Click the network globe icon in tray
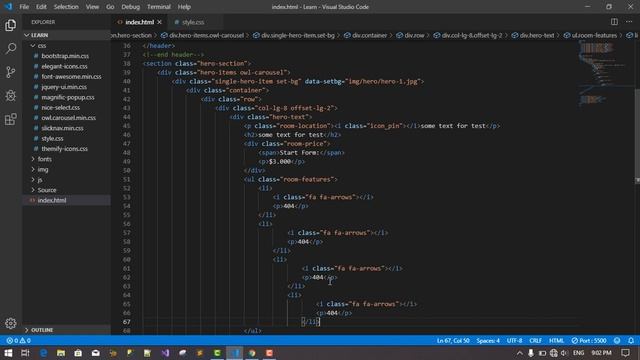Image resolution: width=640 pixels, height=360 pixels. tap(553, 353)
